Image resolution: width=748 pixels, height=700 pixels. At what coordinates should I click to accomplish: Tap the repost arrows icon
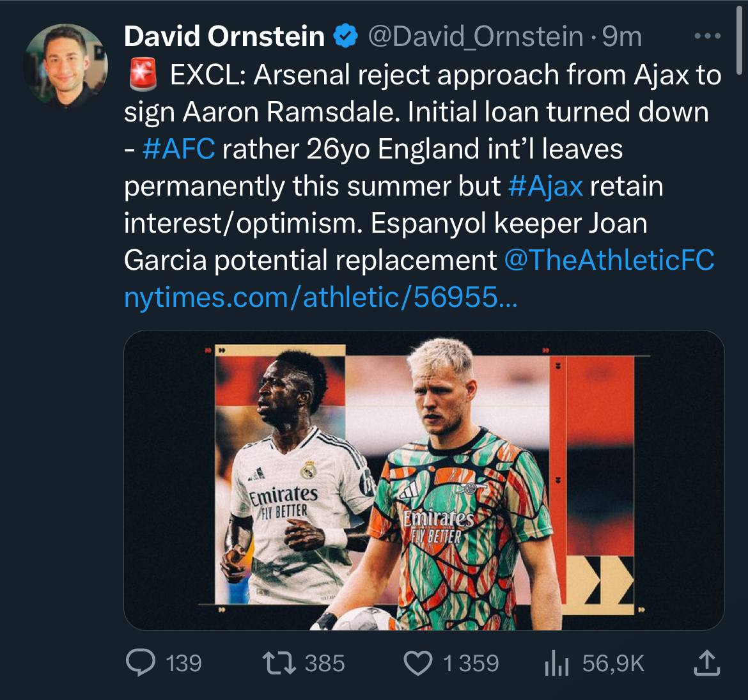280,663
